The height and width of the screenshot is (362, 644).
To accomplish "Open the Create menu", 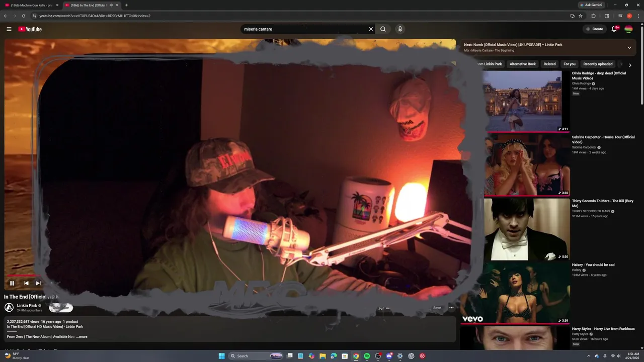I will point(594,29).
